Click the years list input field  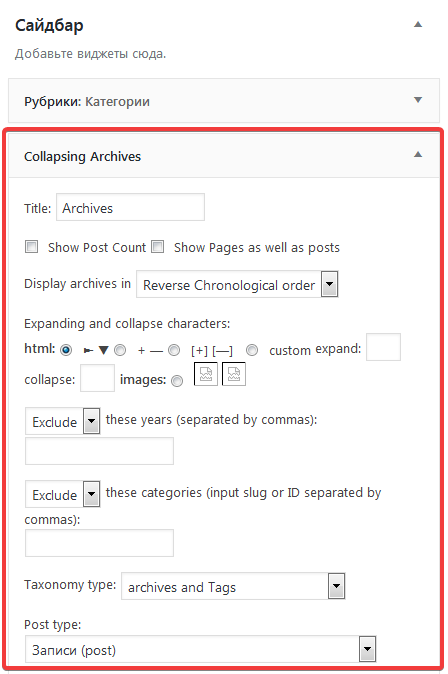point(99,451)
